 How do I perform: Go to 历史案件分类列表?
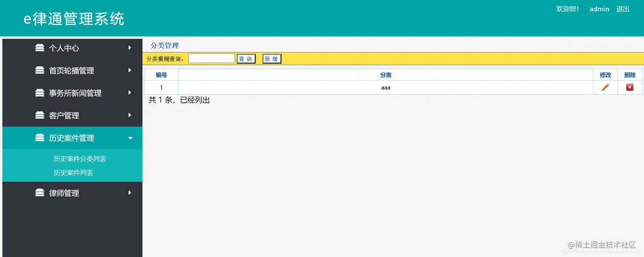pyautogui.click(x=80, y=159)
